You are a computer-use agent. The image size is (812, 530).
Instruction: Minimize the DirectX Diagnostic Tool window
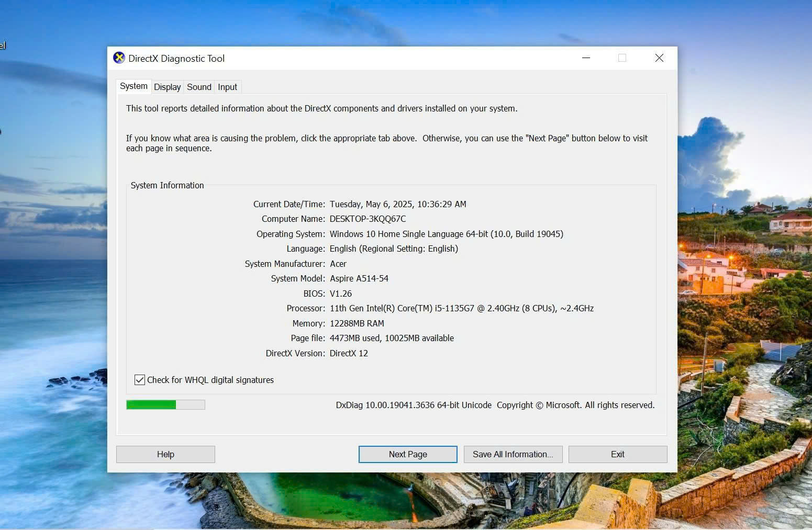tap(586, 58)
